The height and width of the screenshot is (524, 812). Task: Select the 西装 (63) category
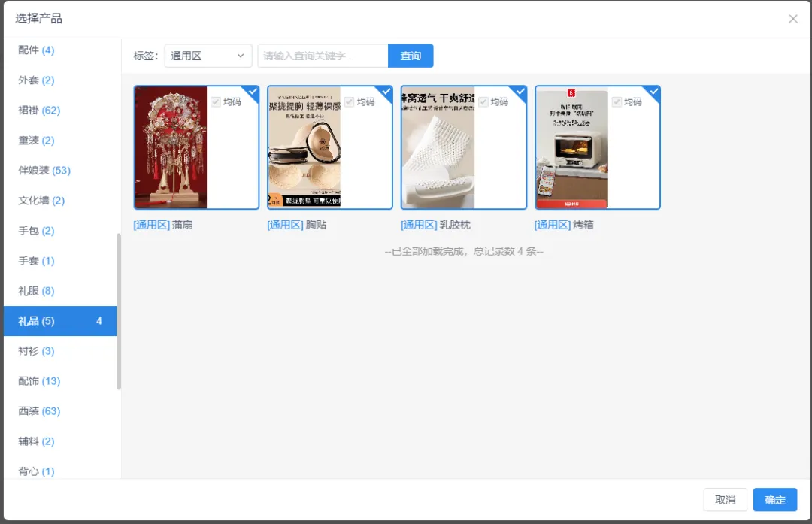[x=39, y=411]
